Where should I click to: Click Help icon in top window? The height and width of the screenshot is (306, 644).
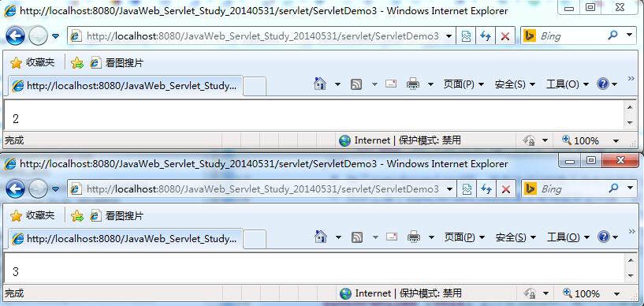603,84
